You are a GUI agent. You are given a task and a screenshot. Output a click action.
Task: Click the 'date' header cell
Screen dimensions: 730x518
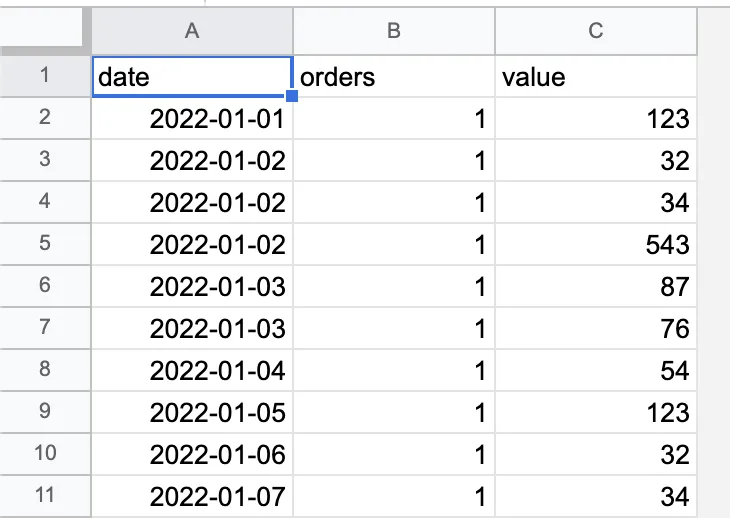click(192, 77)
